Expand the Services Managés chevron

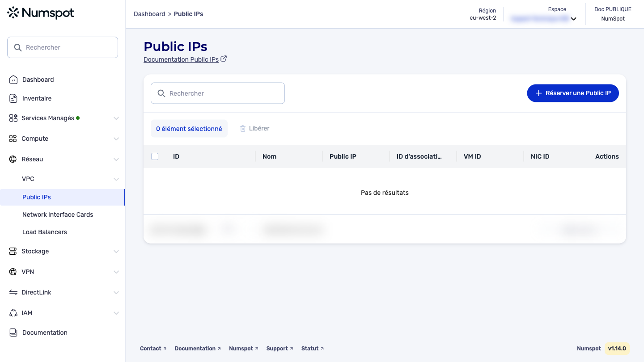[x=116, y=118]
